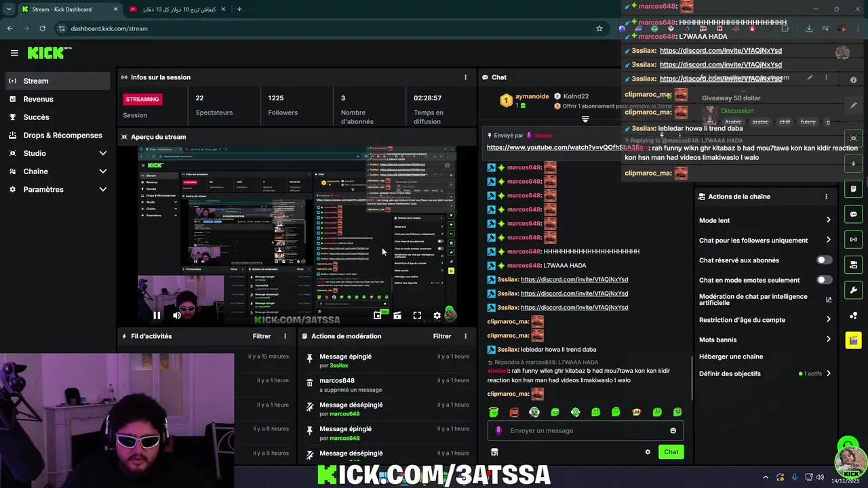Open the channel actions icon in right rail

coord(853,265)
